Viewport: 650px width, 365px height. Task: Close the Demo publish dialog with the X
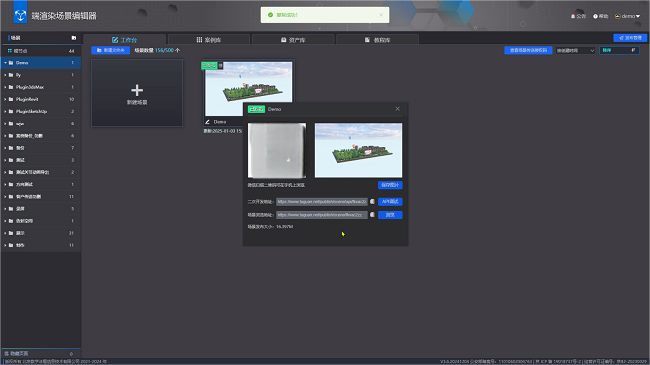tap(398, 109)
